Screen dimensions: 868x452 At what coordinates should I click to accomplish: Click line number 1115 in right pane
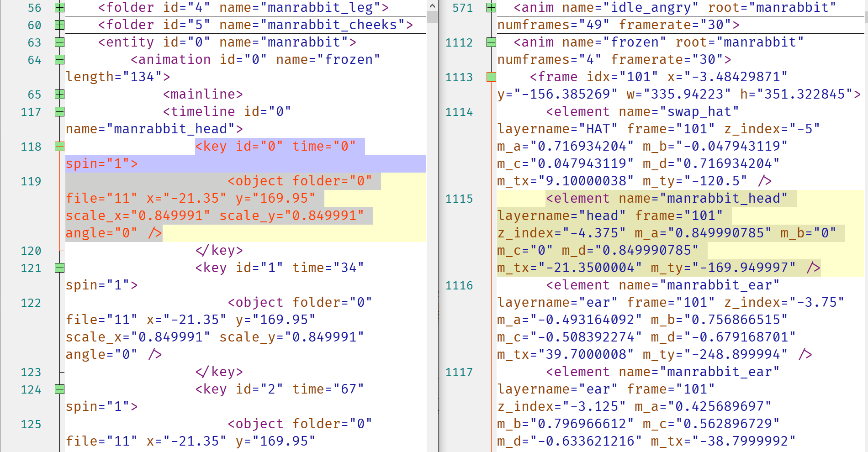pos(459,199)
